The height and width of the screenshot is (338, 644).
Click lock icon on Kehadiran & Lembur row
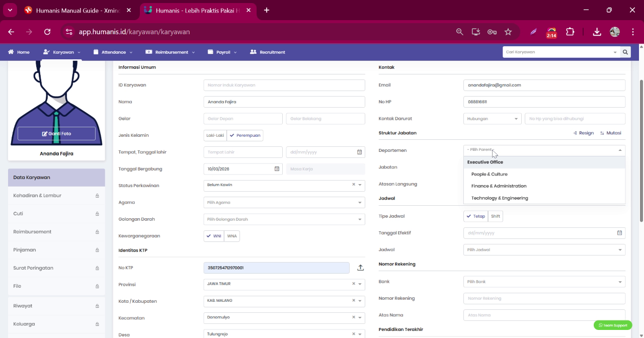point(97,196)
